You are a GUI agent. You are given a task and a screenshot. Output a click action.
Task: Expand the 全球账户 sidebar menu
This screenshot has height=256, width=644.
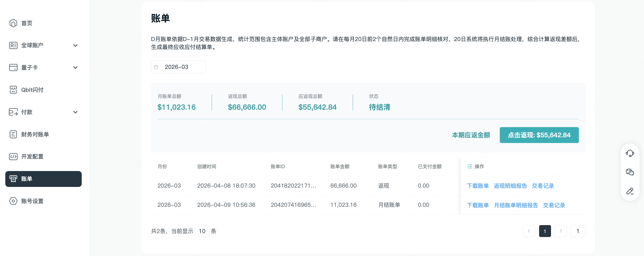point(75,45)
